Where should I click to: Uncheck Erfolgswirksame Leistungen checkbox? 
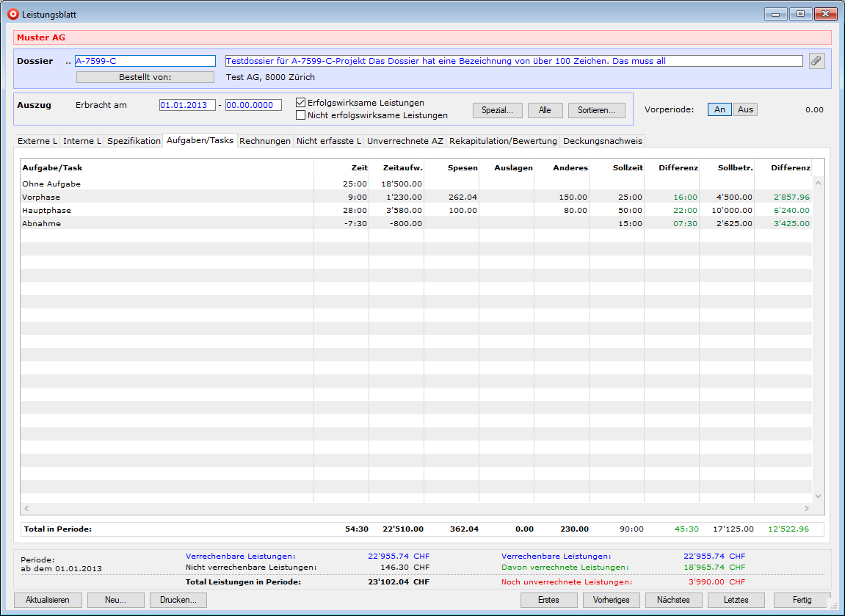coord(300,103)
